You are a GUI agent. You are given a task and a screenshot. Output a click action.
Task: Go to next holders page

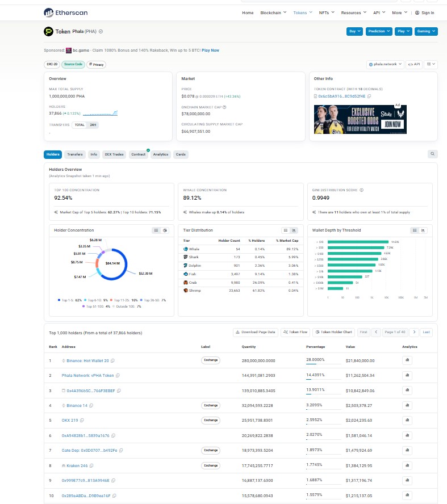414,332
